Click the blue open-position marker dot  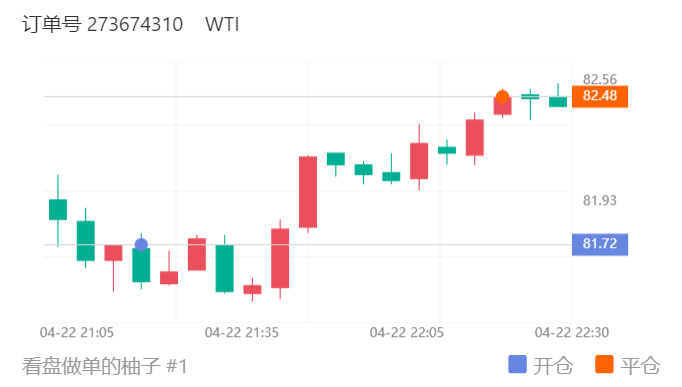141,245
